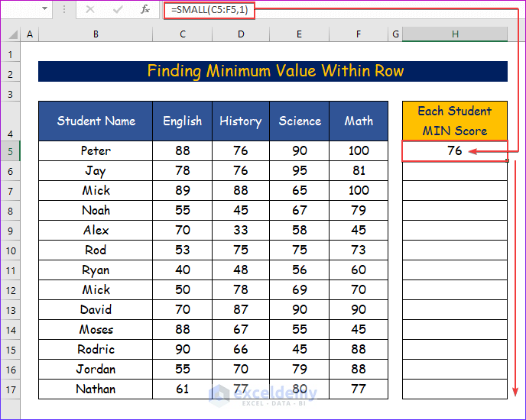The image size is (526, 420).
Task: Select column A header
Action: click(x=30, y=34)
